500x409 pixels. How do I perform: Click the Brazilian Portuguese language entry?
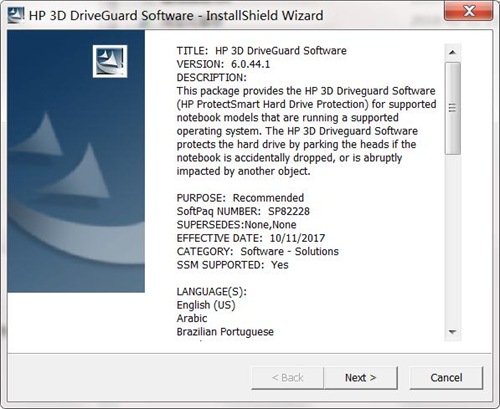[x=225, y=332]
